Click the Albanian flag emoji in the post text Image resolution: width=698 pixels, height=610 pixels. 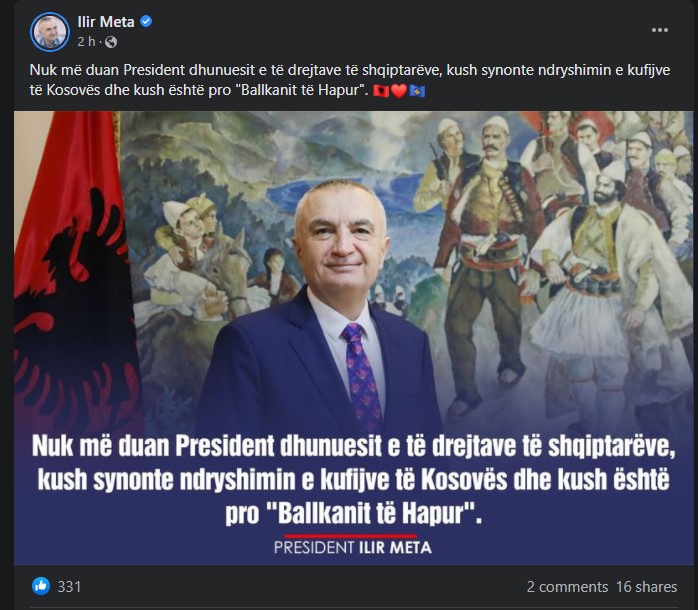[x=381, y=91]
